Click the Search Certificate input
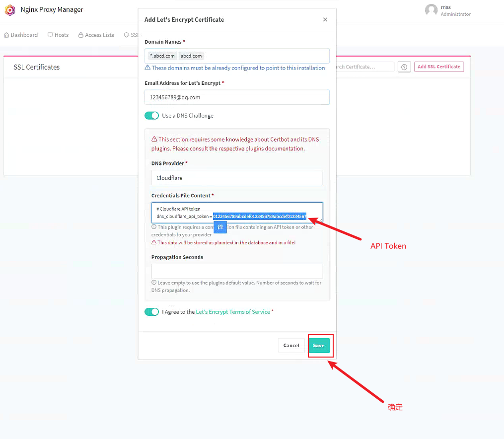This screenshot has width=504, height=439. click(365, 67)
